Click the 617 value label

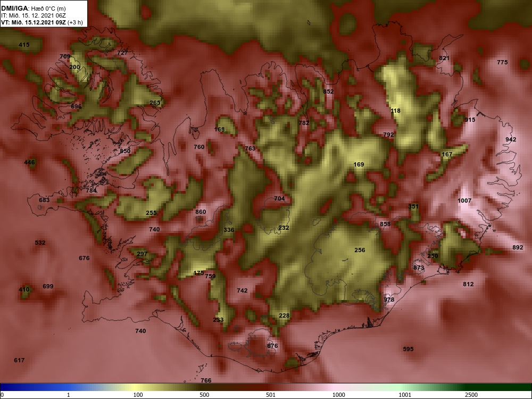pos(19,360)
